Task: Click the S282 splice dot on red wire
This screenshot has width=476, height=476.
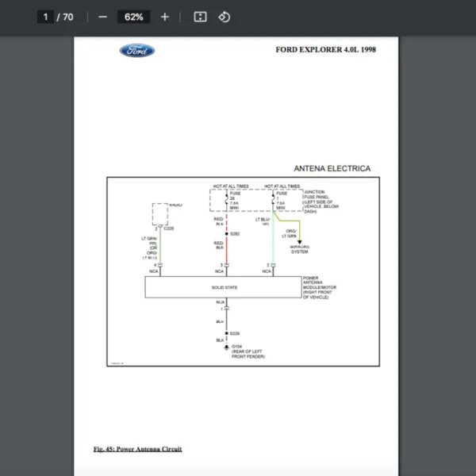Action: 227,234
